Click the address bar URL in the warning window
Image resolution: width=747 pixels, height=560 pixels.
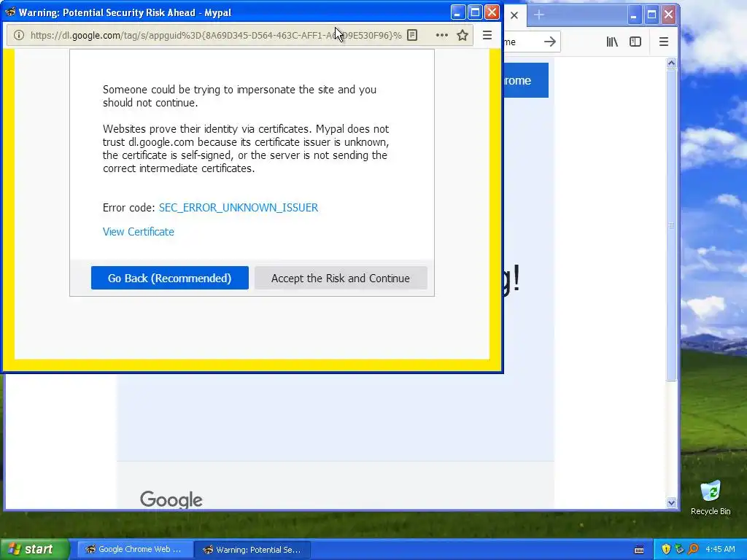click(216, 35)
